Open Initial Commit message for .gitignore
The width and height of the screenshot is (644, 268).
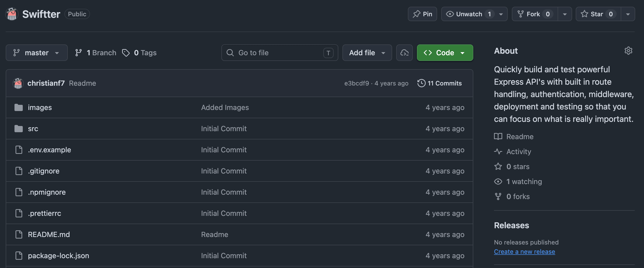tap(224, 171)
